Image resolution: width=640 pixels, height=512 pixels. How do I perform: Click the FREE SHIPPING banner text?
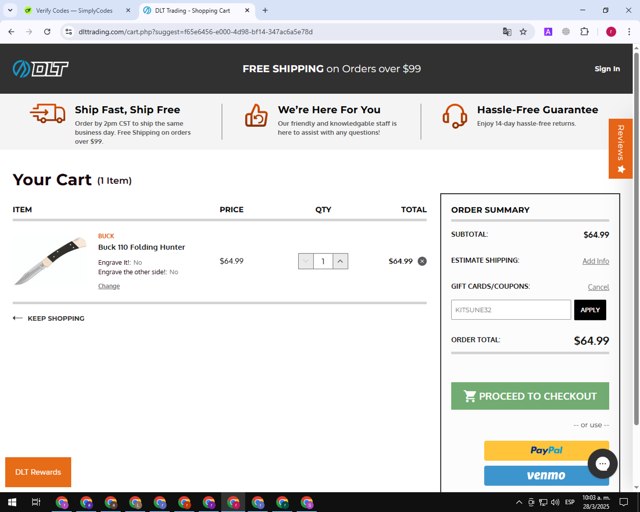pos(331,69)
